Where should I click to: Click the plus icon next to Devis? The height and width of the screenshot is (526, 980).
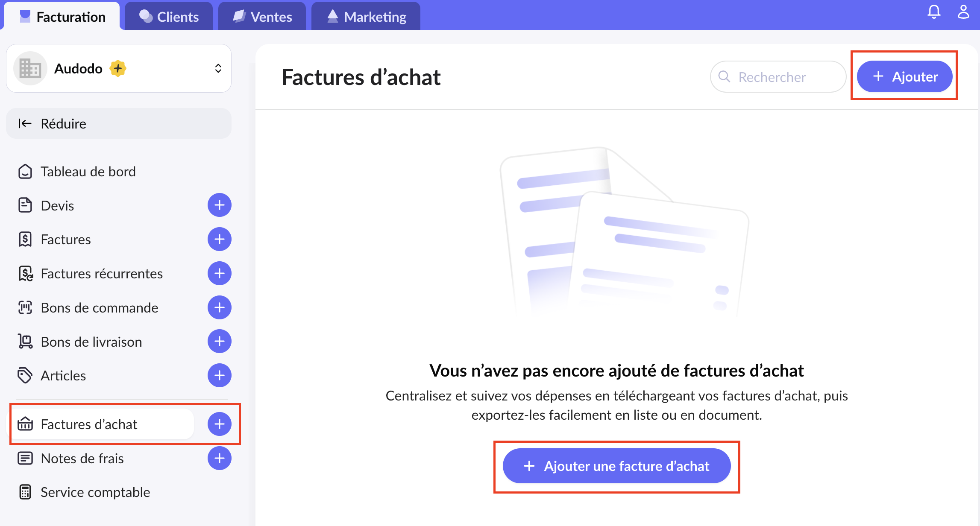click(220, 205)
